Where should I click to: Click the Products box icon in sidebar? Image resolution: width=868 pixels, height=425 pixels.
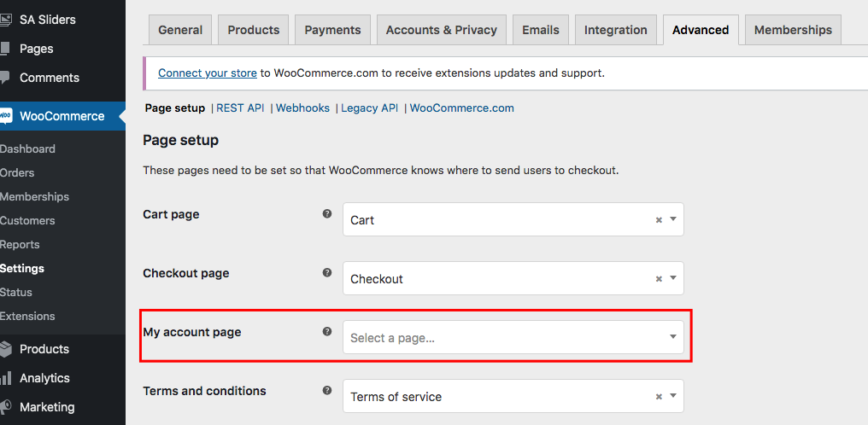5,349
